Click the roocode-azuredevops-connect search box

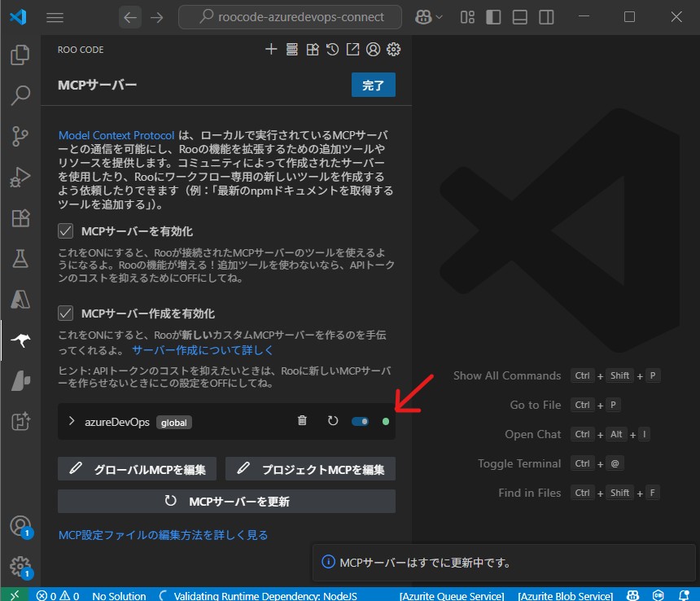coord(291,17)
